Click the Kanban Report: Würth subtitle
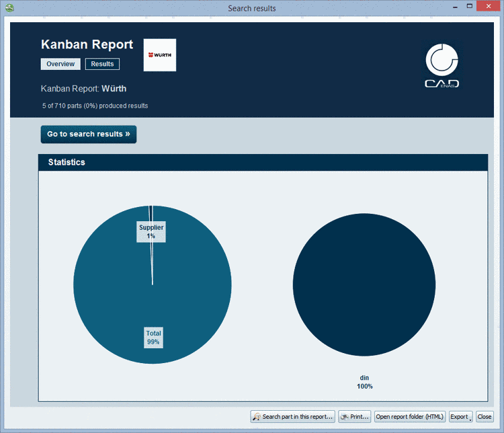 [x=83, y=89]
